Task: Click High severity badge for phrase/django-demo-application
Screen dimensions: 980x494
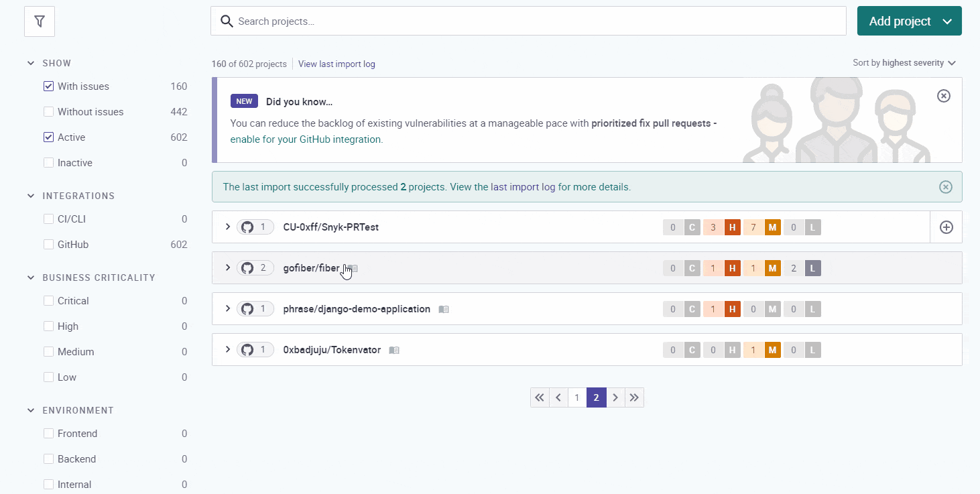Action: point(721,309)
